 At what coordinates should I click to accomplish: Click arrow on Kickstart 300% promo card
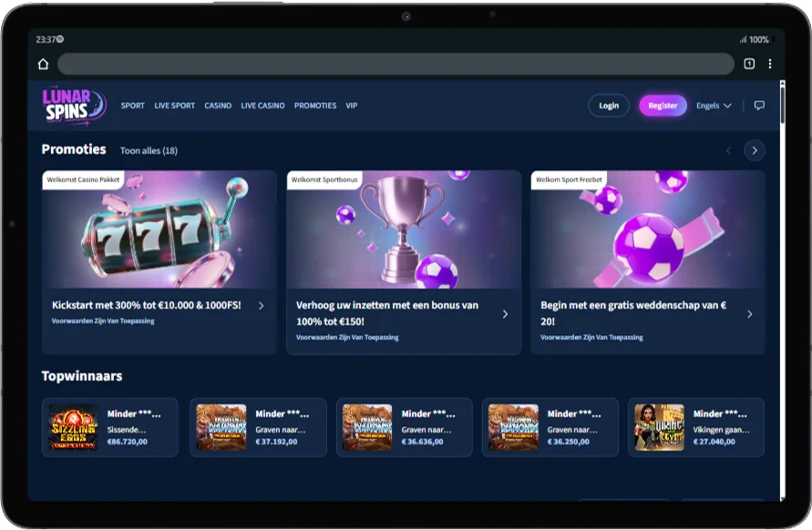click(261, 306)
